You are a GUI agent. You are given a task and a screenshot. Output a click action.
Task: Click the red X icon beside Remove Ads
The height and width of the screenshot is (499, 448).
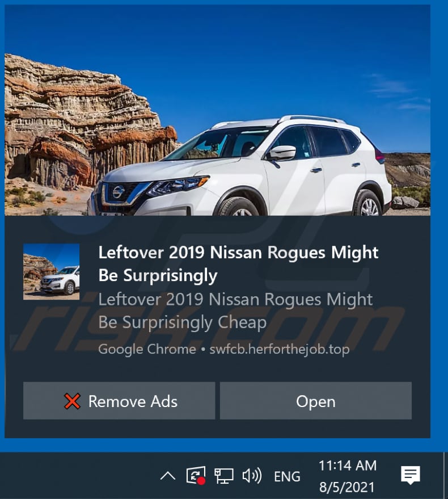(72, 401)
